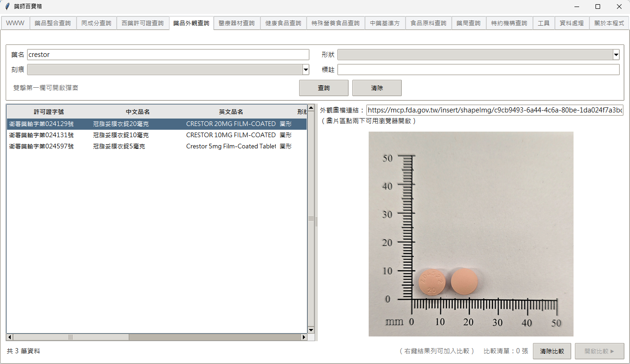
Task: Focus the 藥名 input containing crestor
Action: point(168,55)
